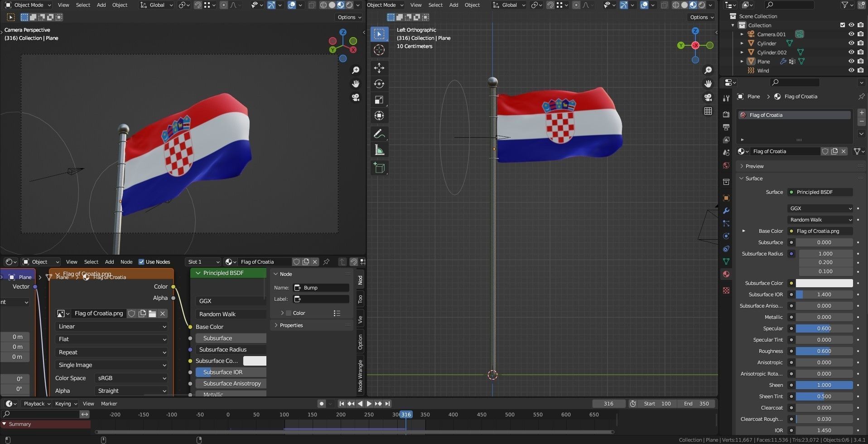Open the Texture properties tab

point(726,290)
